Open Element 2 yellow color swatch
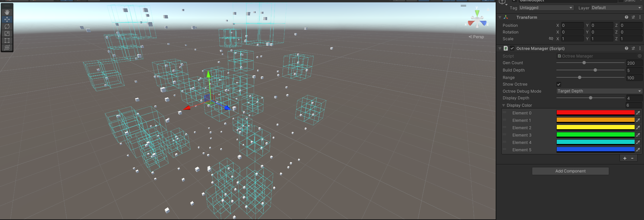 pyautogui.click(x=596, y=128)
